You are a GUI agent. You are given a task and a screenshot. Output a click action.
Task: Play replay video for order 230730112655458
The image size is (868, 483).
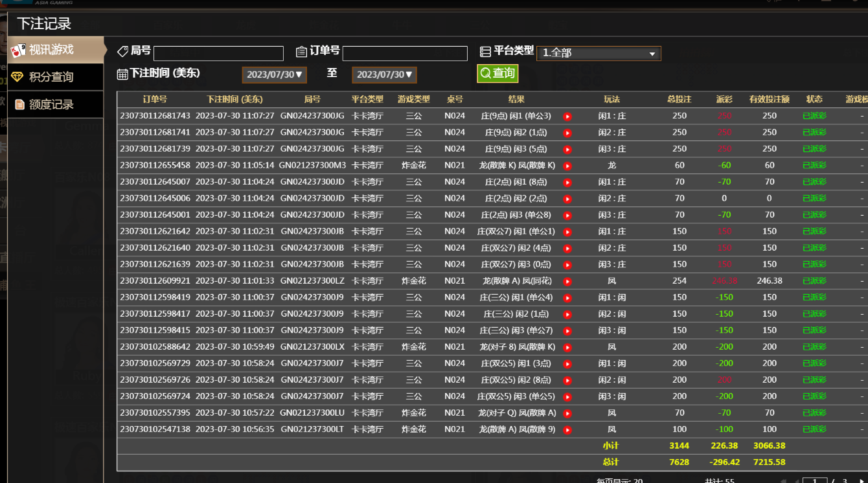pos(567,166)
